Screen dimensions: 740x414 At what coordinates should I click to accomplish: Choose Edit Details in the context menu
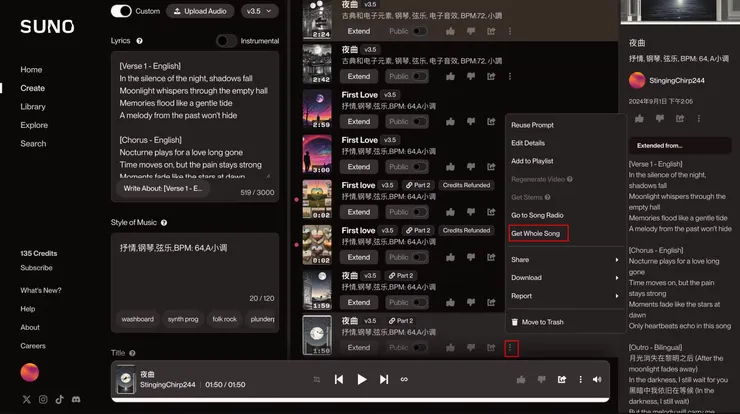pos(528,143)
